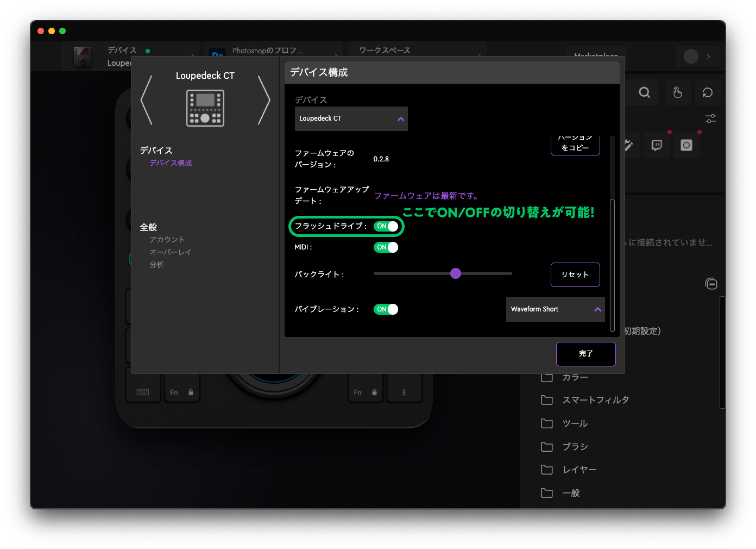Click the firmware version value 0.2.8

[381, 159]
